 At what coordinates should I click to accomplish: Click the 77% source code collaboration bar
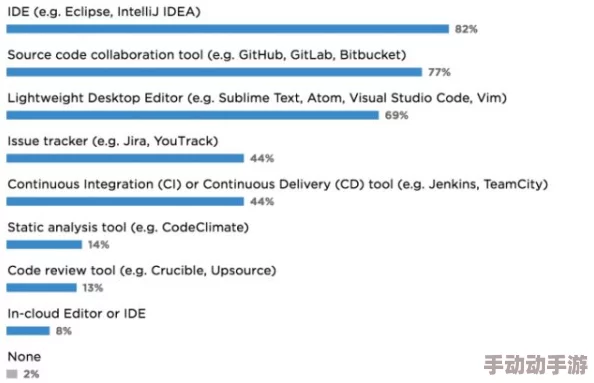[214, 72]
